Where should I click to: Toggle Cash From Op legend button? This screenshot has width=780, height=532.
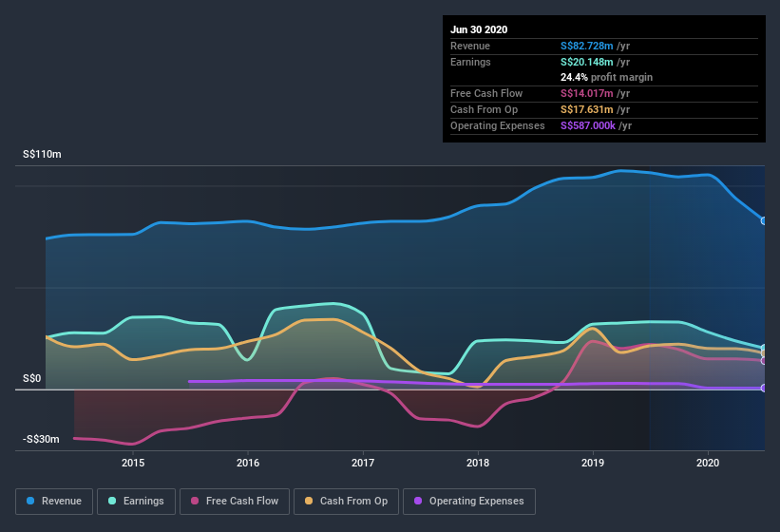pos(346,501)
